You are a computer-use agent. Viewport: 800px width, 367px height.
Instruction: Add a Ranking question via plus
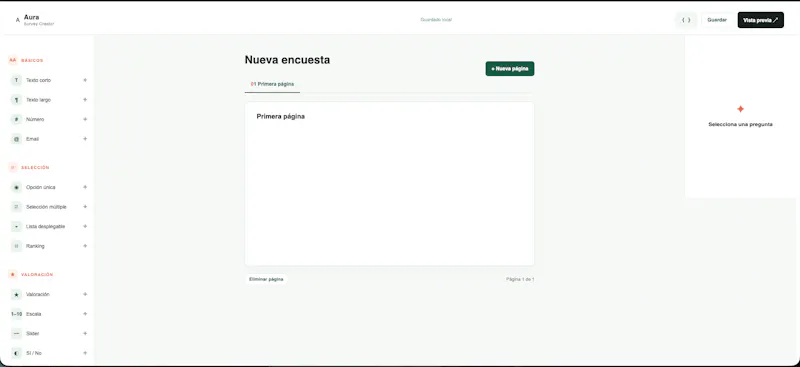pyautogui.click(x=85, y=246)
